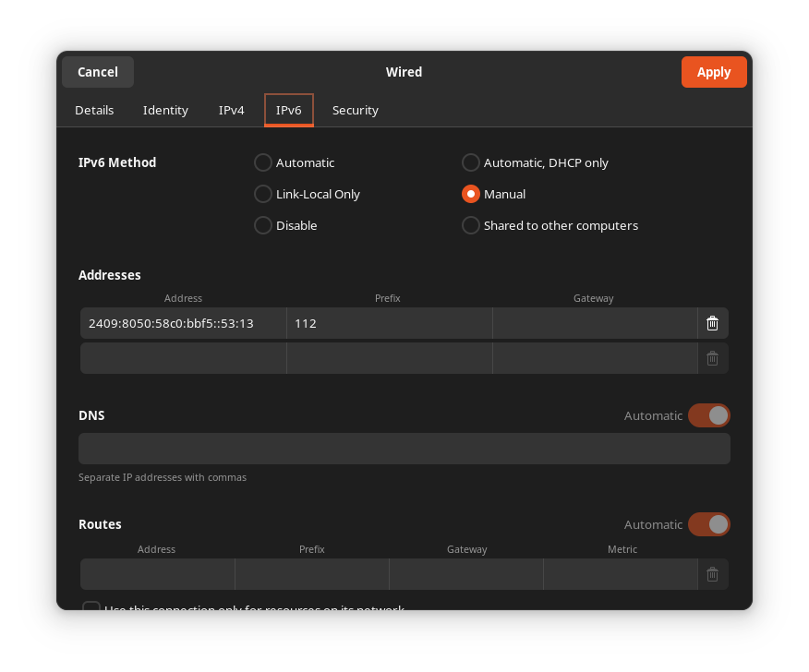This screenshot has width=809, height=672.
Task: Choose Shared to other computers
Action: tap(471, 225)
